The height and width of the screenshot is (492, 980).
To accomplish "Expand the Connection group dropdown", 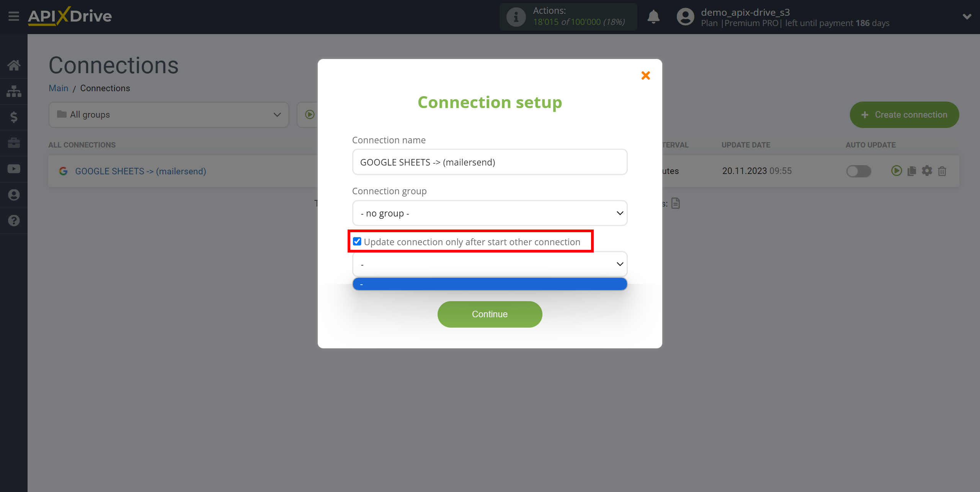I will coord(489,213).
